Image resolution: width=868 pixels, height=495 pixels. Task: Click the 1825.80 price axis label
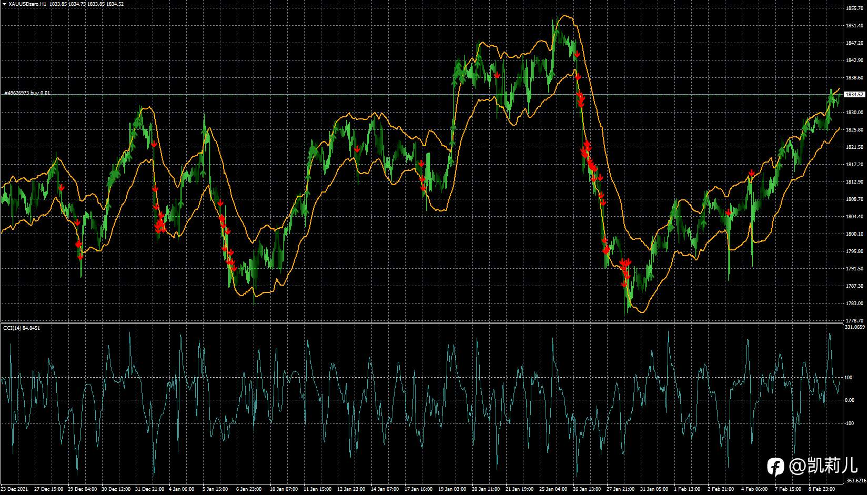854,130
